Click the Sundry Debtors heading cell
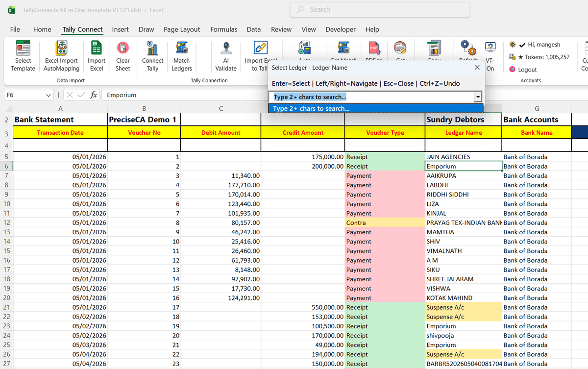The image size is (588, 369). [464, 120]
